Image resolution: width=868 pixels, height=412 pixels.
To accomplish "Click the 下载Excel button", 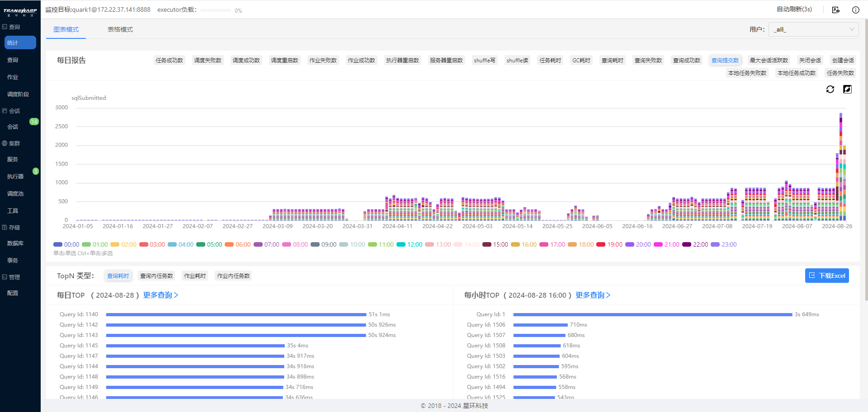I will (x=827, y=276).
